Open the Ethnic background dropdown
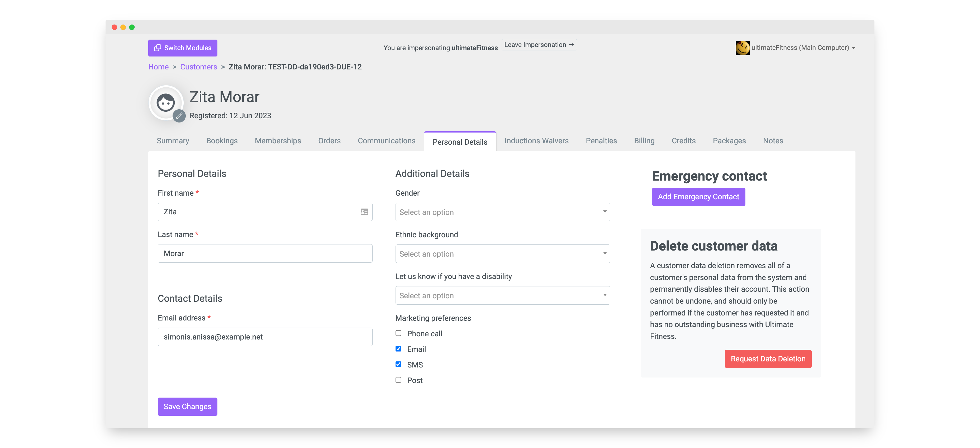 [503, 253]
